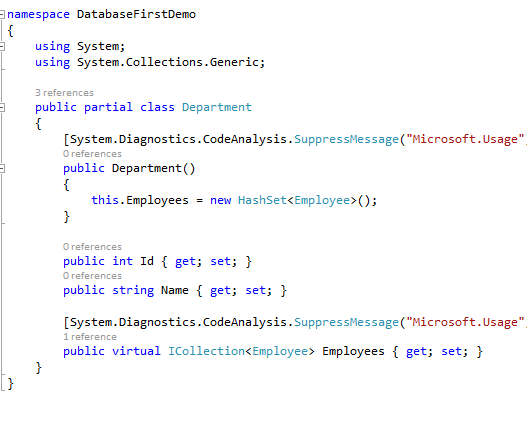Click the first "Microsoft.Usage" string literal
Image resolution: width=527 pixels, height=435 pixels.
click(x=465, y=140)
